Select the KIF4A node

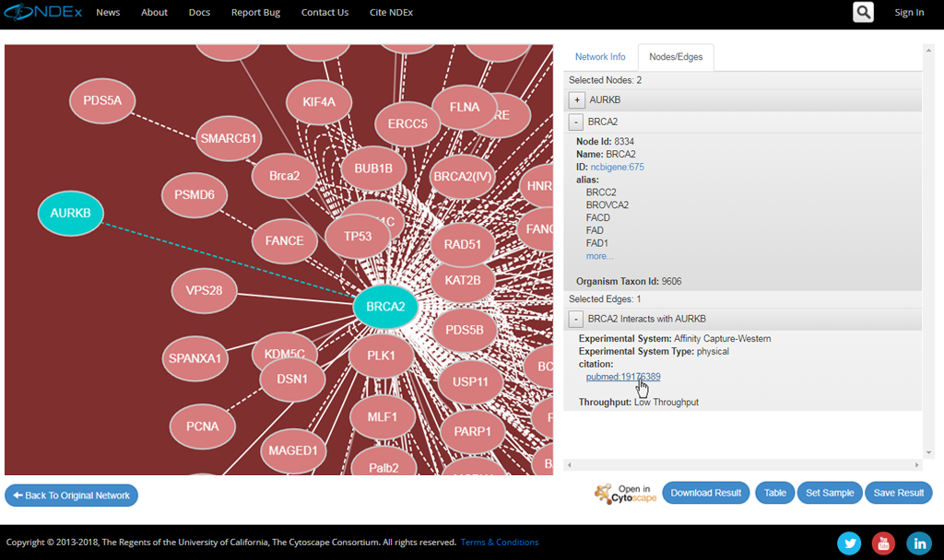[319, 102]
